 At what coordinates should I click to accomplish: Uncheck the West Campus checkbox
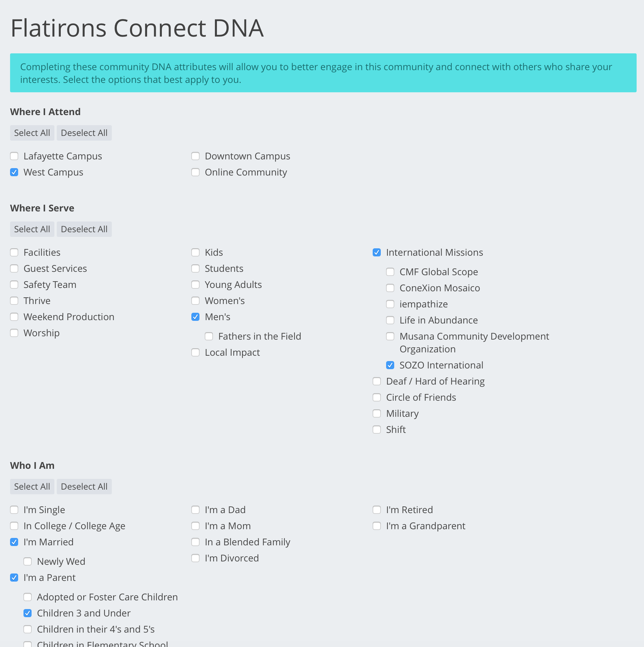(14, 172)
